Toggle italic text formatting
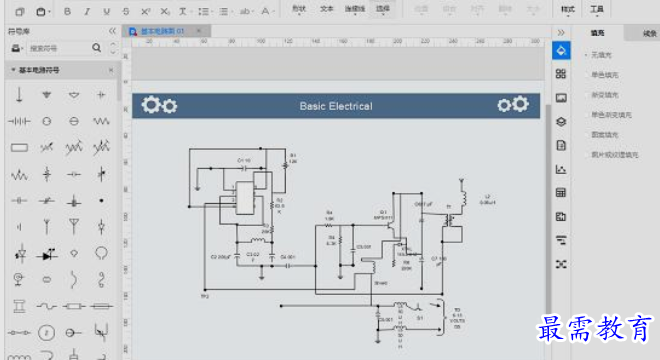 click(87, 11)
